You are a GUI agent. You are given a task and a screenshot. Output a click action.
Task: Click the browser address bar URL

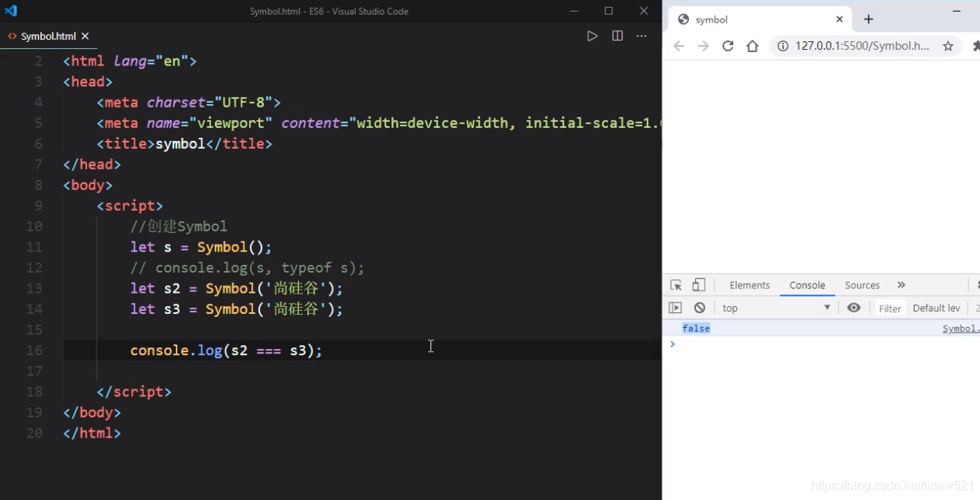pos(862,46)
